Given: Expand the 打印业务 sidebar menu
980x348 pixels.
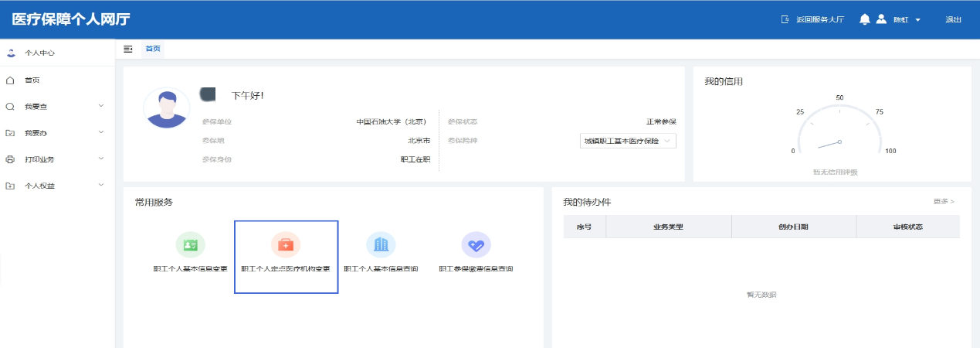Looking at the screenshot, I should pos(54,159).
